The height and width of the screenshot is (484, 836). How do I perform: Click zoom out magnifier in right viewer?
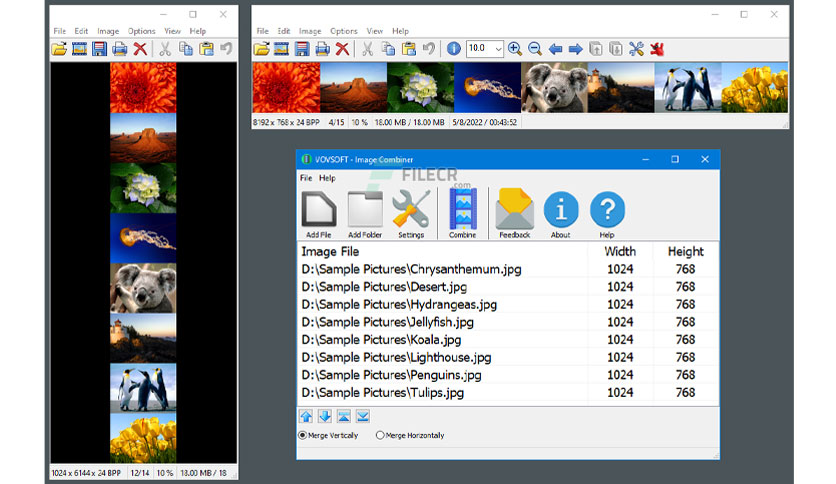[535, 49]
